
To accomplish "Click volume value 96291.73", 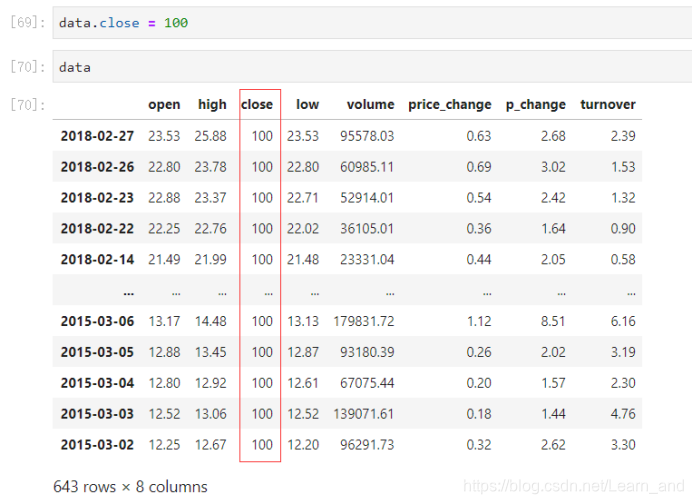I will 367,445.
